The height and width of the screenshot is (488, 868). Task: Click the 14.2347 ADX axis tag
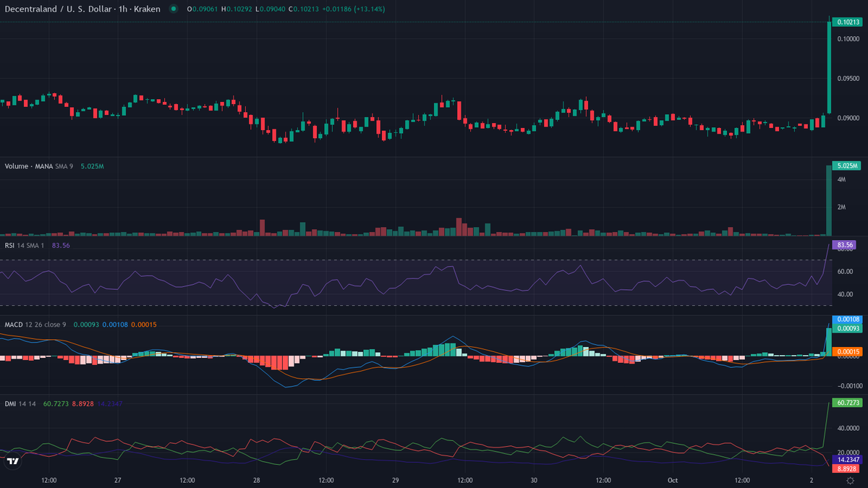click(x=849, y=459)
